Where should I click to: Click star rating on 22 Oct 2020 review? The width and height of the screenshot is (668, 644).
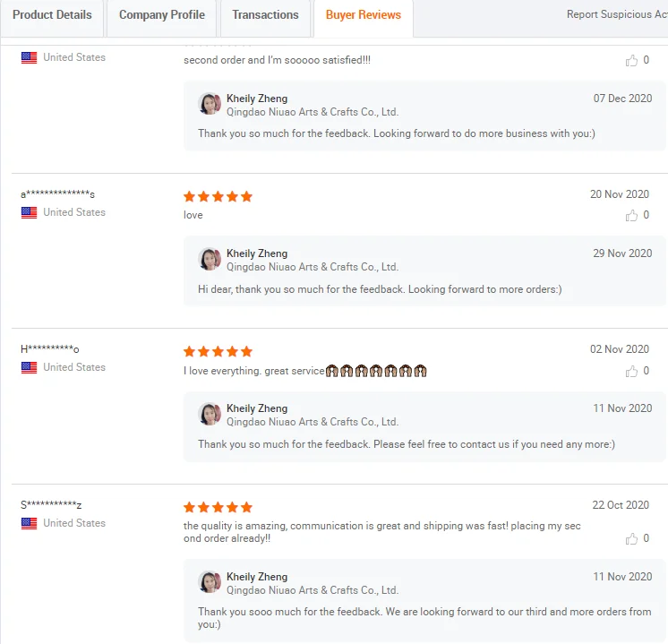218,507
